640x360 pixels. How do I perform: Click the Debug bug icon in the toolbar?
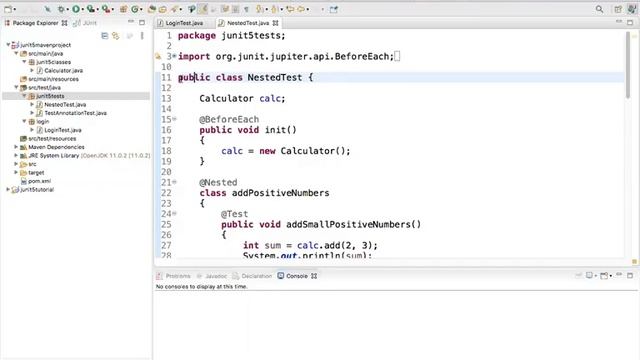(61, 9)
